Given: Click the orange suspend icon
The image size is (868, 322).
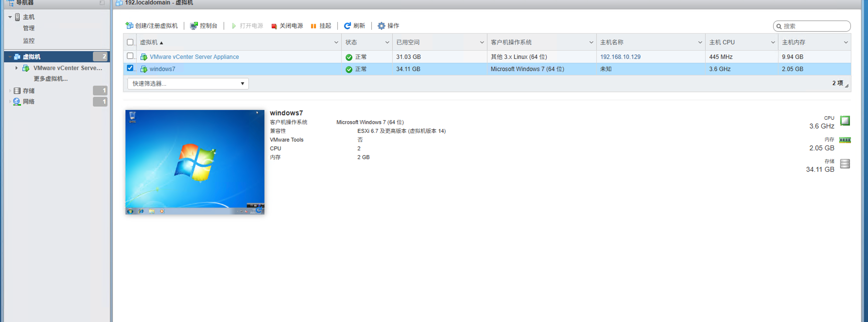Looking at the screenshot, I should pos(313,26).
